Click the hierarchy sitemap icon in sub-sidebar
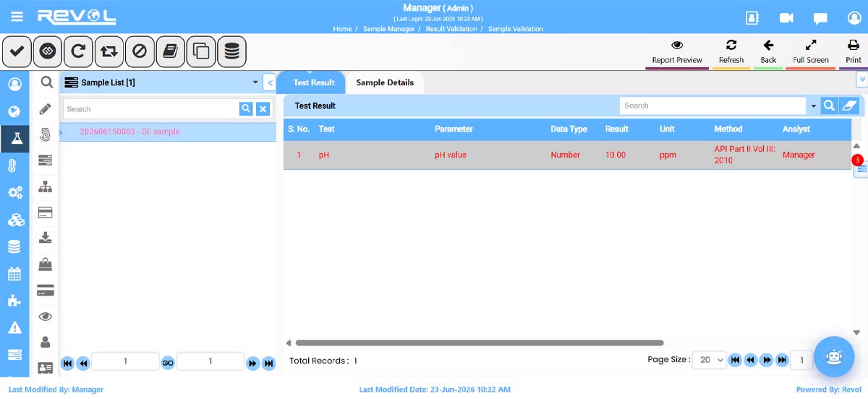 [46, 186]
